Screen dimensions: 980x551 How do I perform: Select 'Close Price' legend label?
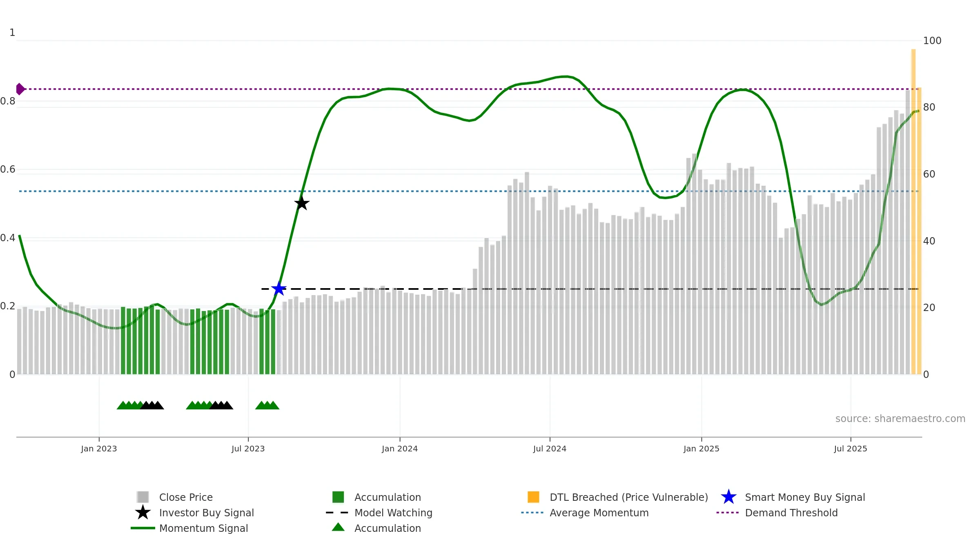186,497
